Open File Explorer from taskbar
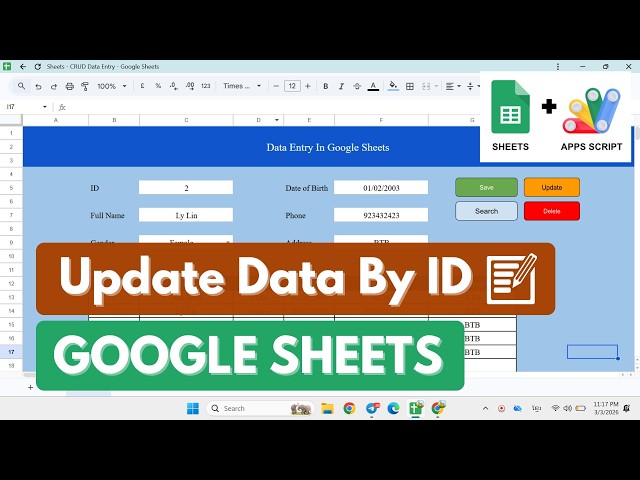 [327, 408]
